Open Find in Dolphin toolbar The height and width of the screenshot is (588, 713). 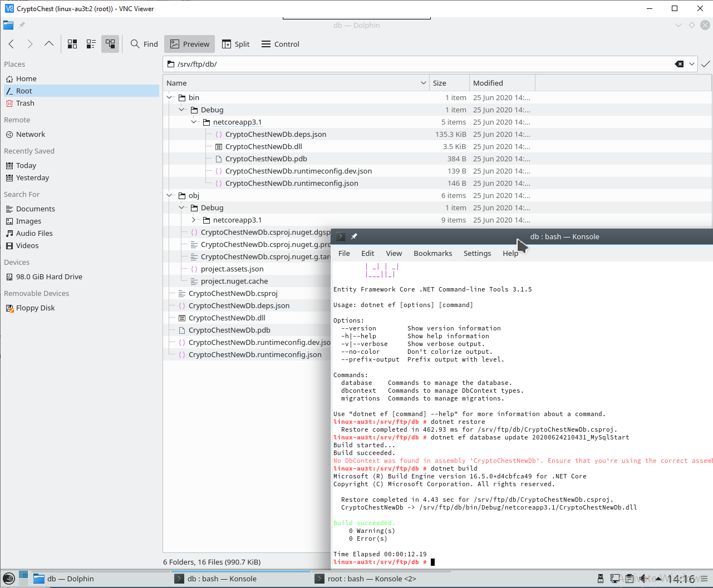tap(144, 44)
